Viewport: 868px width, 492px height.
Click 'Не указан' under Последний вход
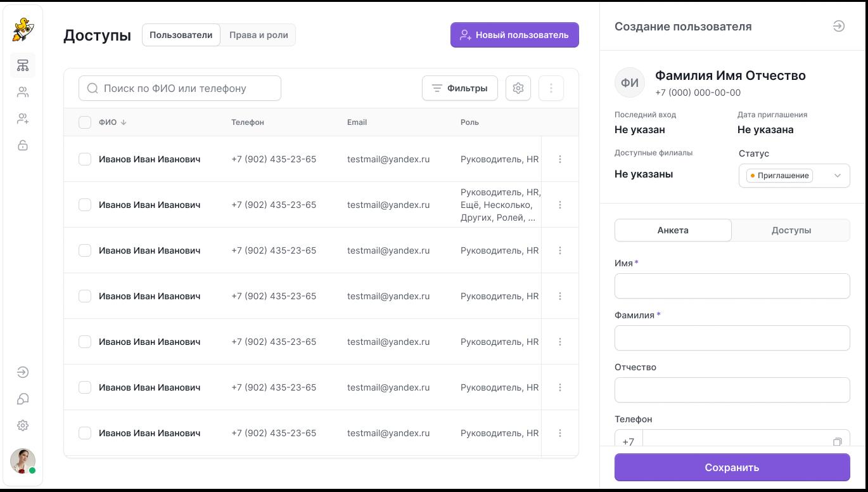[640, 130]
